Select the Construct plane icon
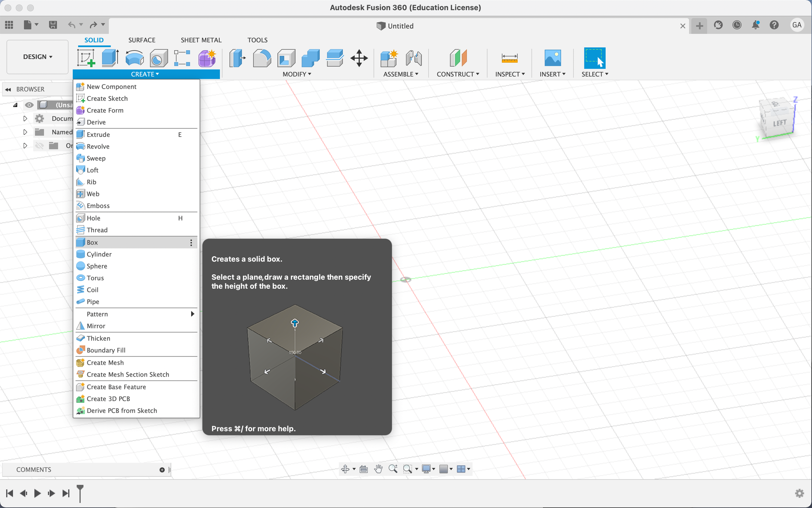The width and height of the screenshot is (812, 508). point(458,58)
